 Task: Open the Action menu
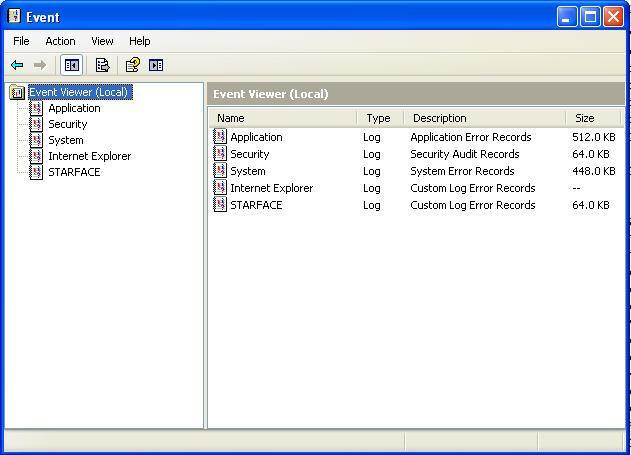(x=60, y=41)
